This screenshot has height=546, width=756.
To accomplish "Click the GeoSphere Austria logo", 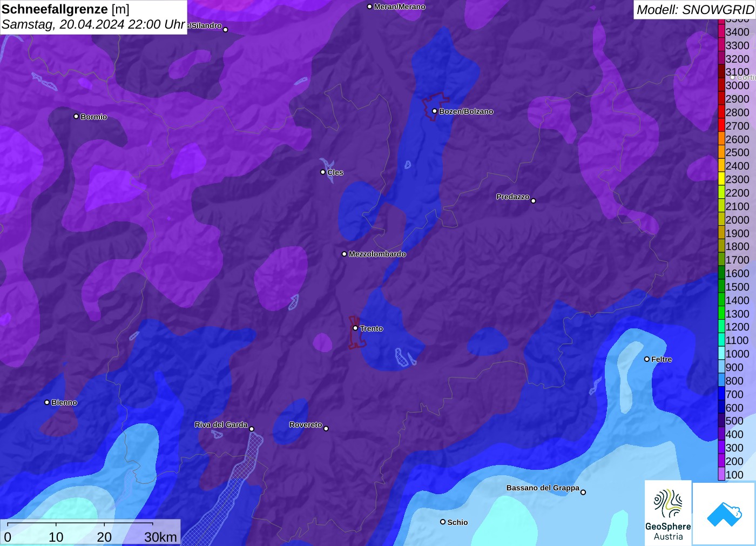I will 668,513.
